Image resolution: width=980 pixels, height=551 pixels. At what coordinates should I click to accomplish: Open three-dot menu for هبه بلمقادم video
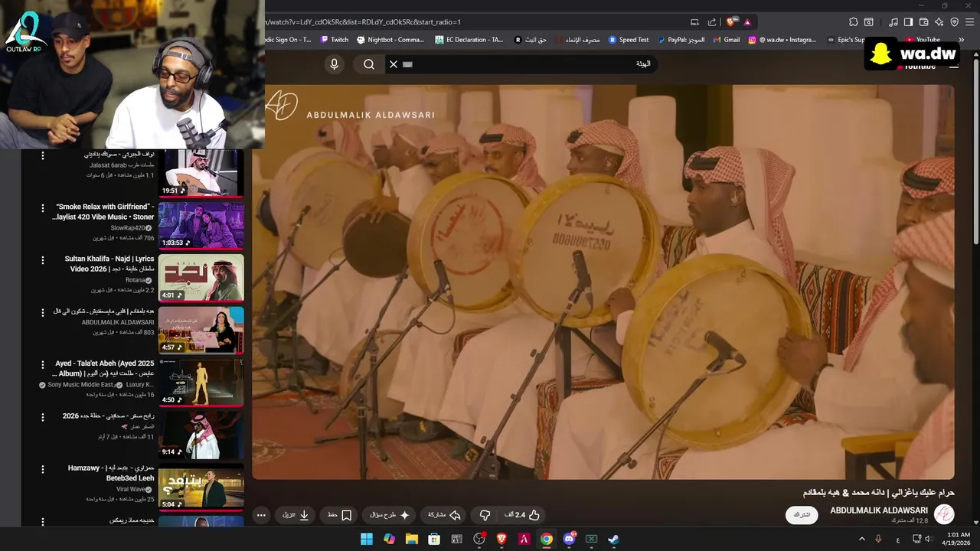pos(42,312)
